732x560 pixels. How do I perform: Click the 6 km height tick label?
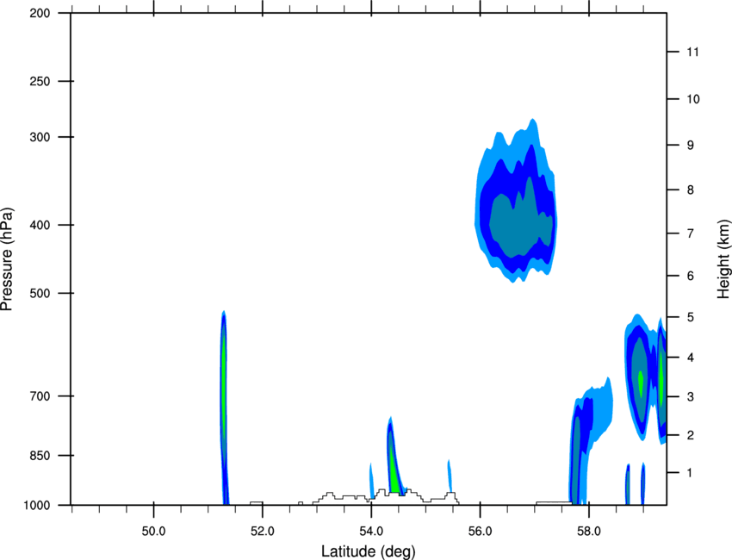[691, 276]
